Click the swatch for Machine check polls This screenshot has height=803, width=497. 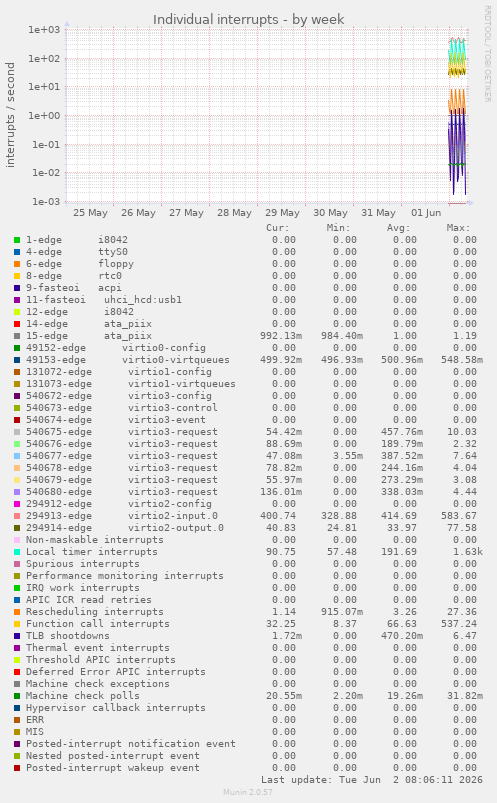pyautogui.click(x=17, y=696)
